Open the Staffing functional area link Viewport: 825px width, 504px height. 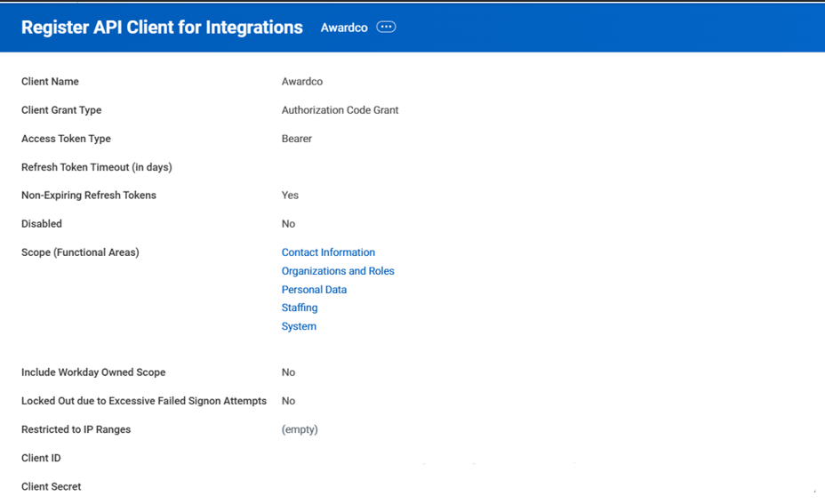(x=300, y=308)
